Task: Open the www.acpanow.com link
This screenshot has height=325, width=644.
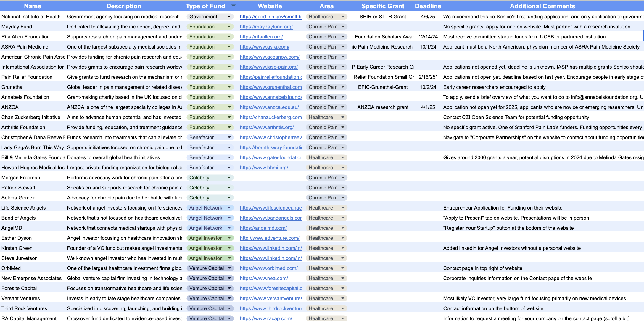Action: point(270,57)
